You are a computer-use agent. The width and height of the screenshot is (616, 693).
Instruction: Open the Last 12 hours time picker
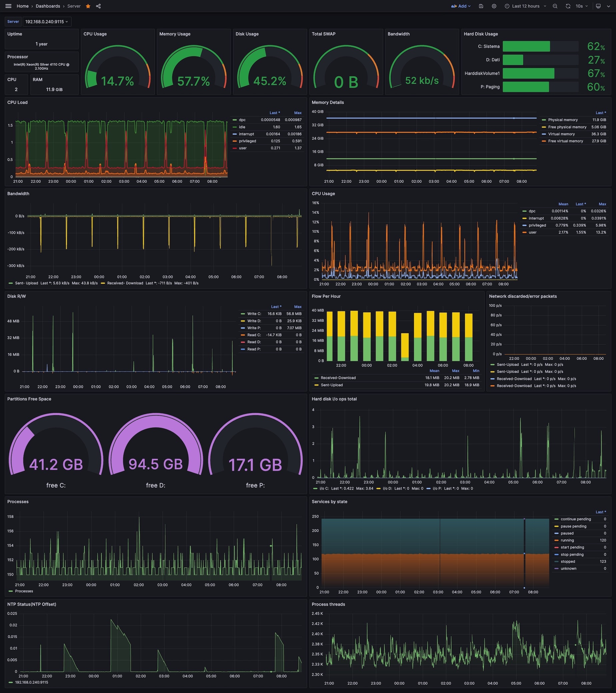tap(526, 6)
